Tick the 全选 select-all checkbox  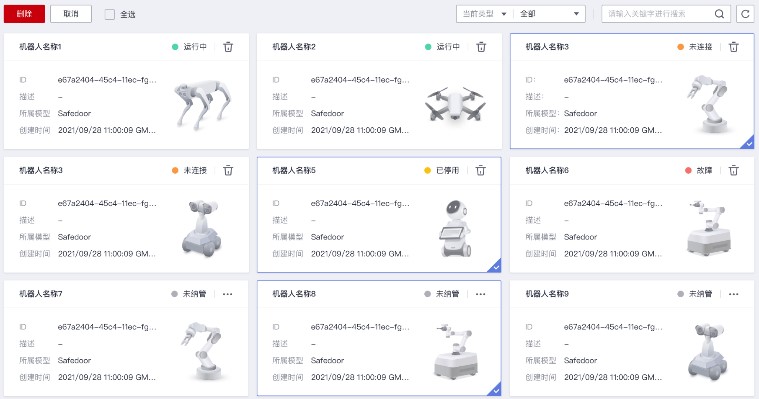coord(110,15)
